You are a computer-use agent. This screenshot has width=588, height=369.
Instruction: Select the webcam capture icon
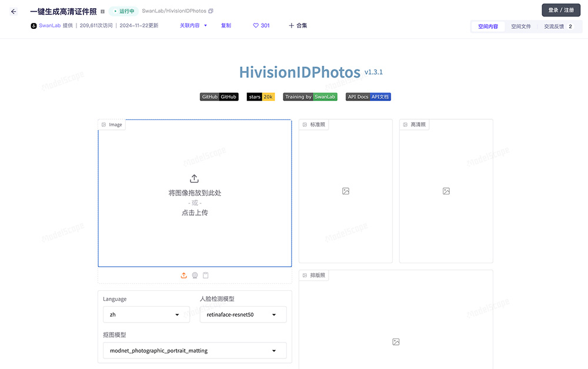click(195, 275)
